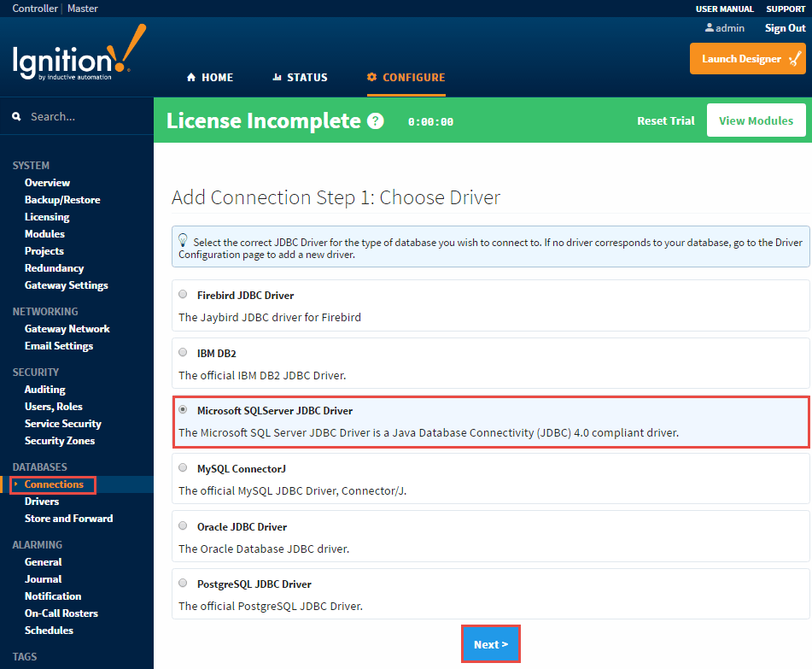Viewport: 812px width, 669px height.
Task: Select the Oracle JDBC Driver radio button
Action: click(x=183, y=525)
